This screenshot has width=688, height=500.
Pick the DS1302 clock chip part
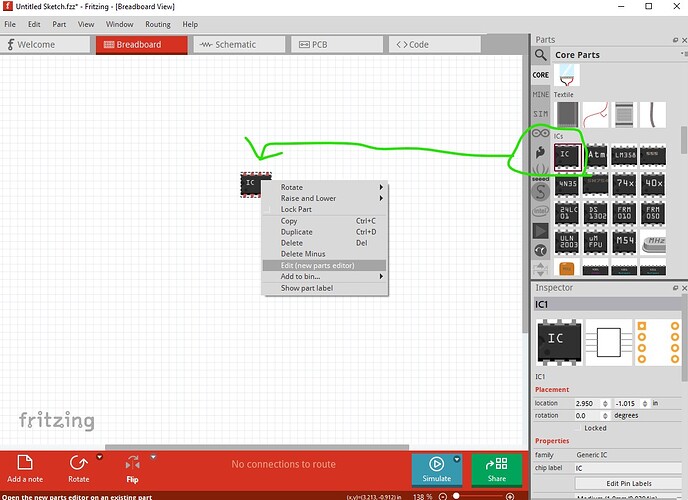click(x=596, y=213)
